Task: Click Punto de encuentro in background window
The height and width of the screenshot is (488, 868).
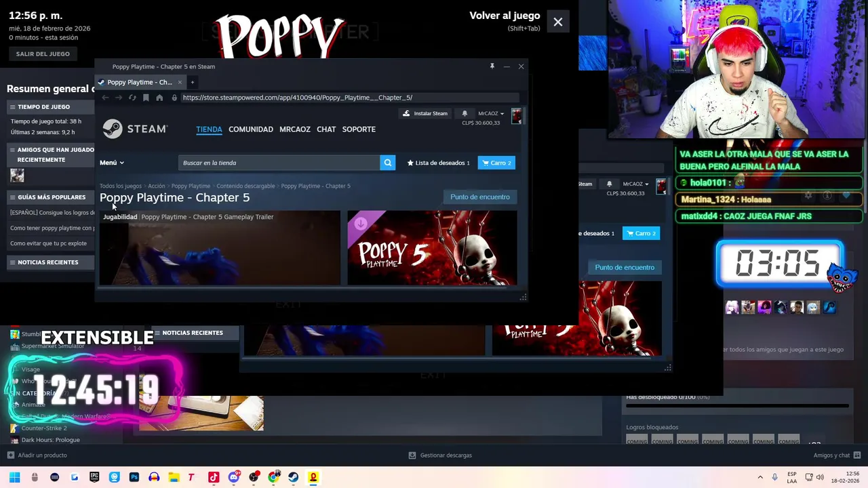Action: pos(625,267)
